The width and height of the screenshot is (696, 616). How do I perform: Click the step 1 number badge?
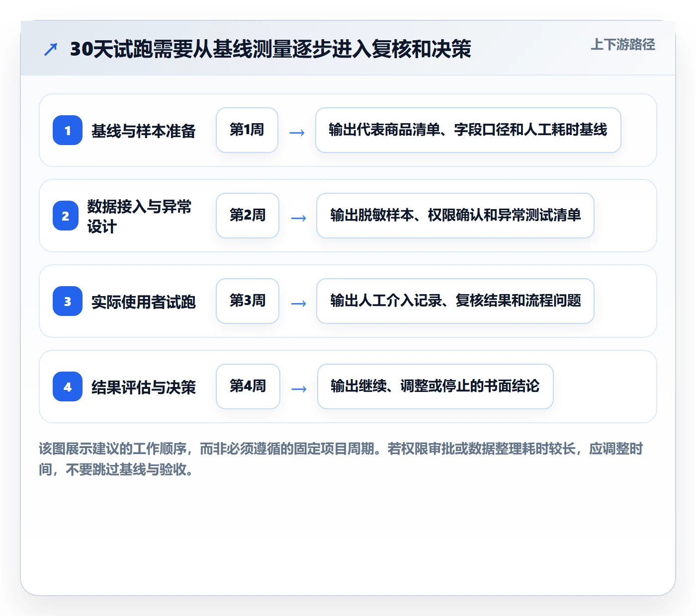[x=68, y=130]
